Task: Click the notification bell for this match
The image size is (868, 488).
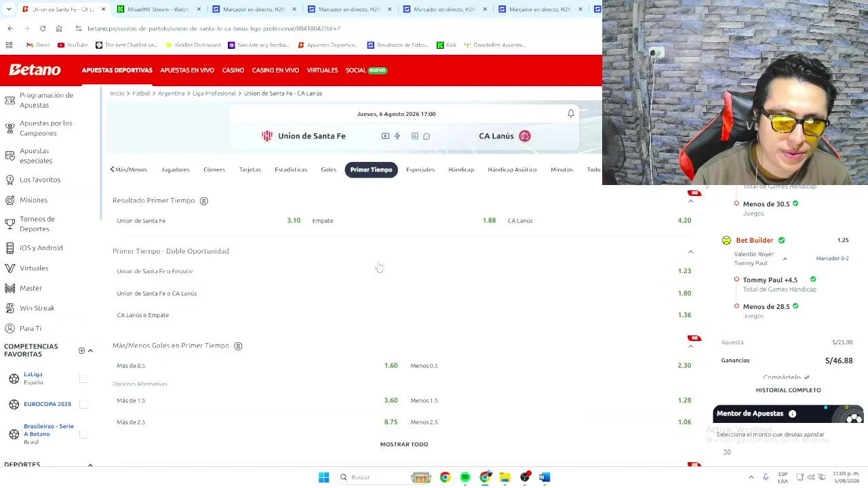Action: [x=571, y=114]
